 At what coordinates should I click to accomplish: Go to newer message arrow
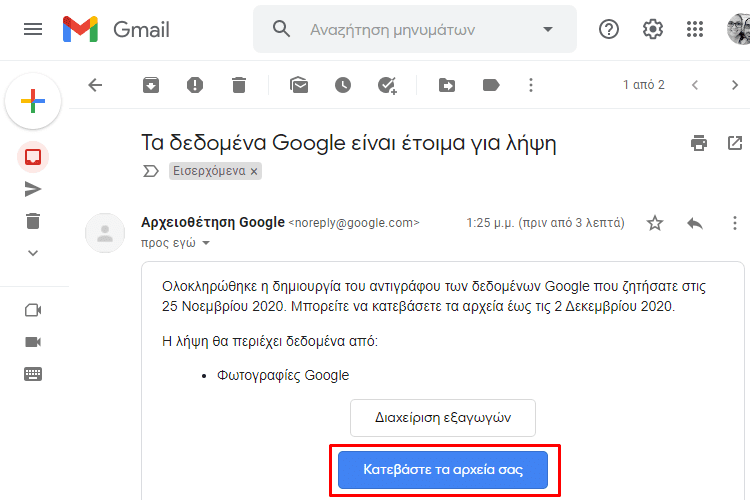click(x=695, y=85)
